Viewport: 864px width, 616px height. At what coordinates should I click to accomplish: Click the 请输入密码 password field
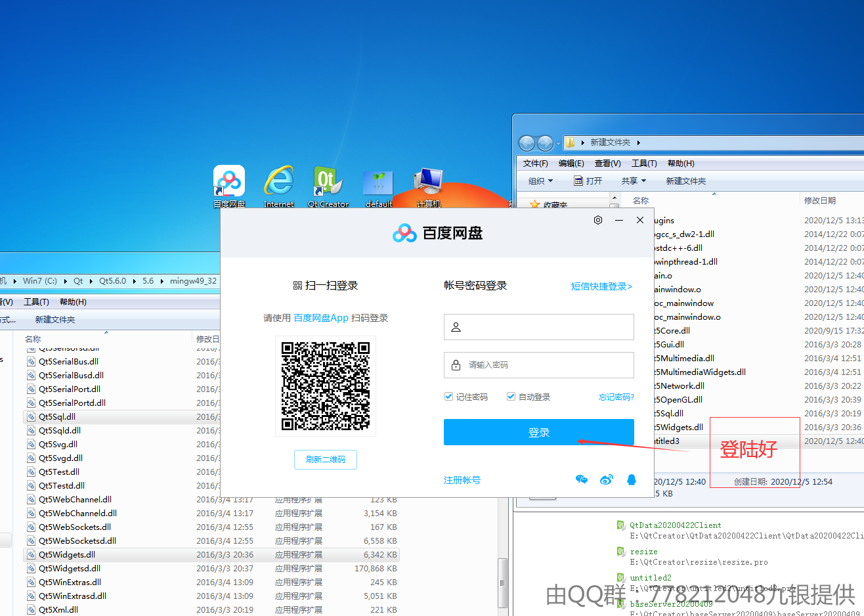click(539, 364)
